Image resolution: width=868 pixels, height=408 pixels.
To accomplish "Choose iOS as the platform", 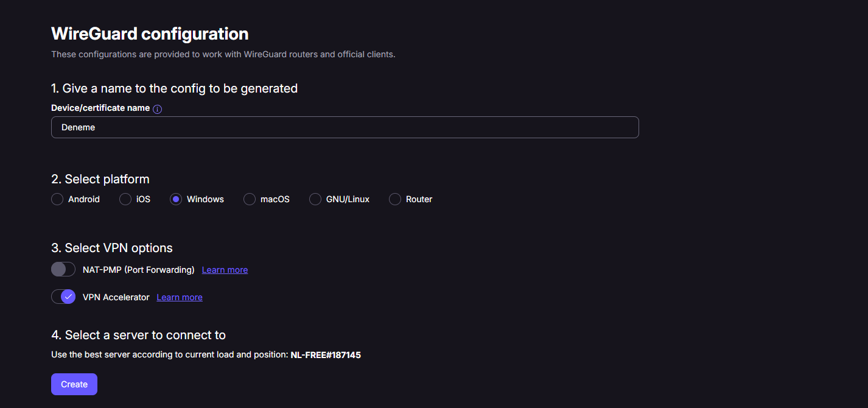I will pos(125,199).
